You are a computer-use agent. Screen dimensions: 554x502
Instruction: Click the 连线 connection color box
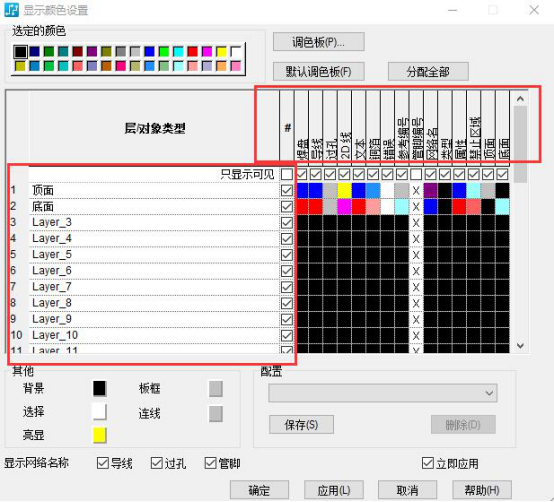pyautogui.click(x=216, y=414)
